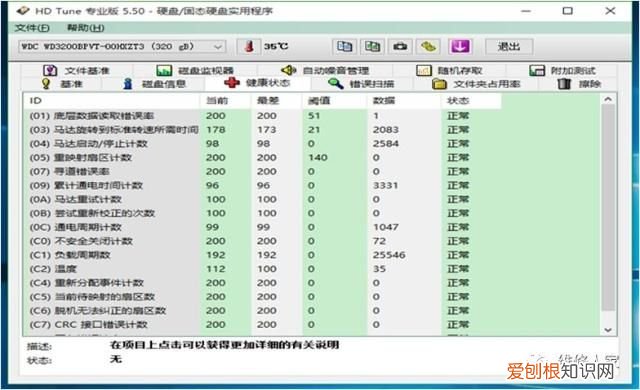Switch to the 文件基准 tab

[x=76, y=71]
